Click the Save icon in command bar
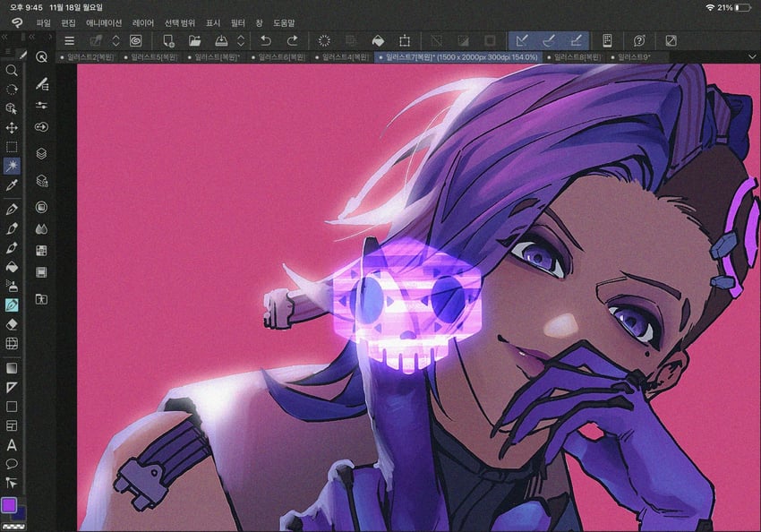 (221, 41)
